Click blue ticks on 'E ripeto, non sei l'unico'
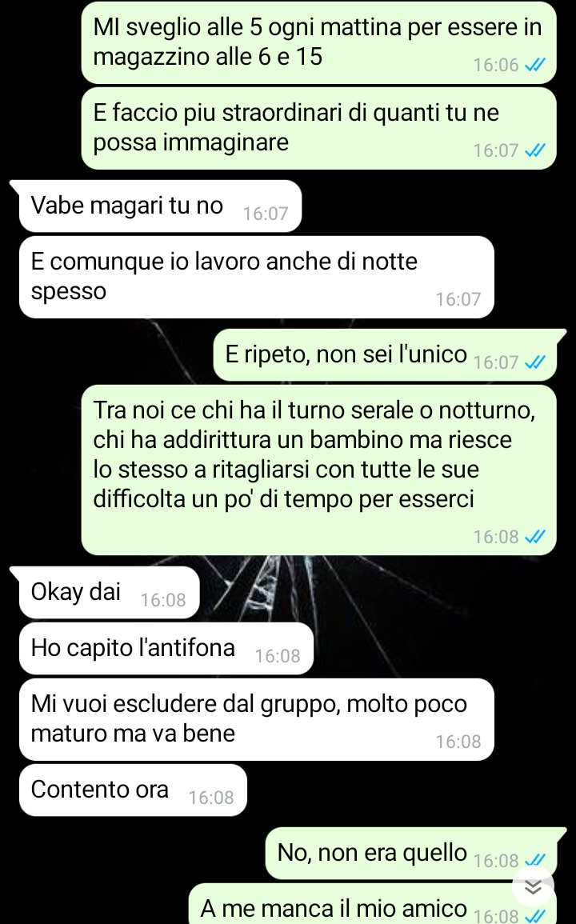This screenshot has height=924, width=576. 534,362
